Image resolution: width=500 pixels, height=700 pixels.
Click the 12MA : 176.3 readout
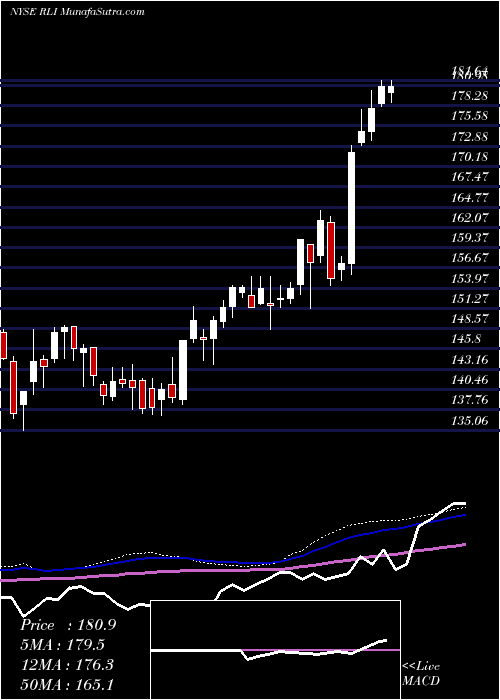pos(68,665)
